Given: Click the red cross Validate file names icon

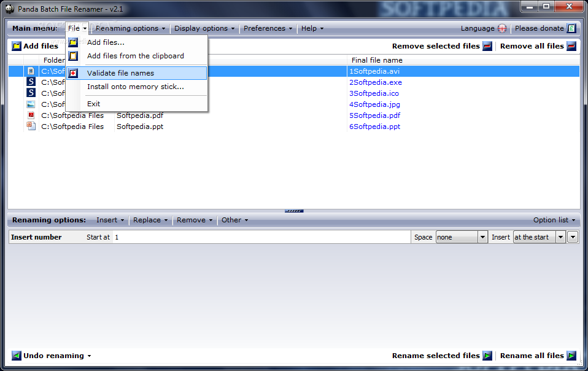Looking at the screenshot, I should (73, 73).
